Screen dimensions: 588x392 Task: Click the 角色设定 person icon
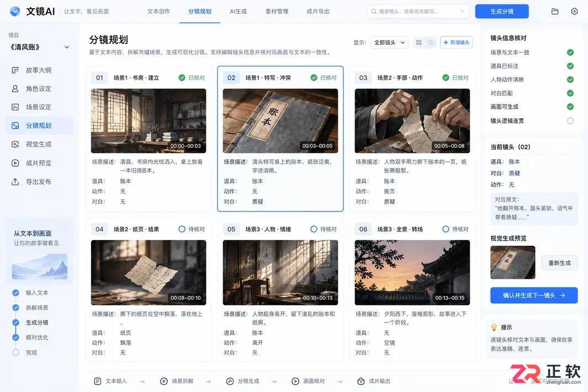coord(15,88)
